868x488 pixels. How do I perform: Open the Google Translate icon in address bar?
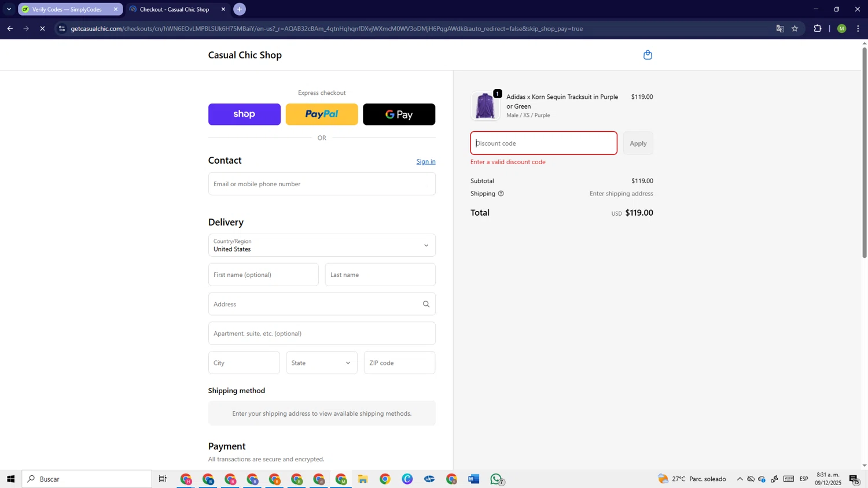[x=780, y=28]
